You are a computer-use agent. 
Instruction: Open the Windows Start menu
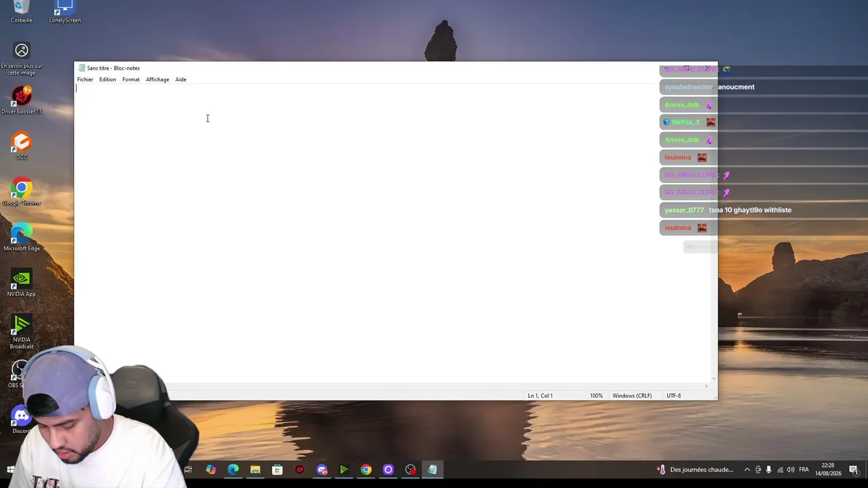click(x=11, y=470)
